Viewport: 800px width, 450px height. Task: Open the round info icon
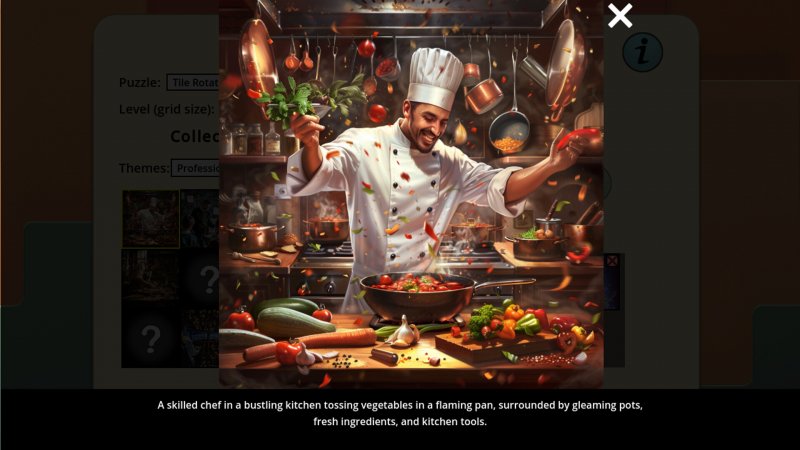pos(642,52)
